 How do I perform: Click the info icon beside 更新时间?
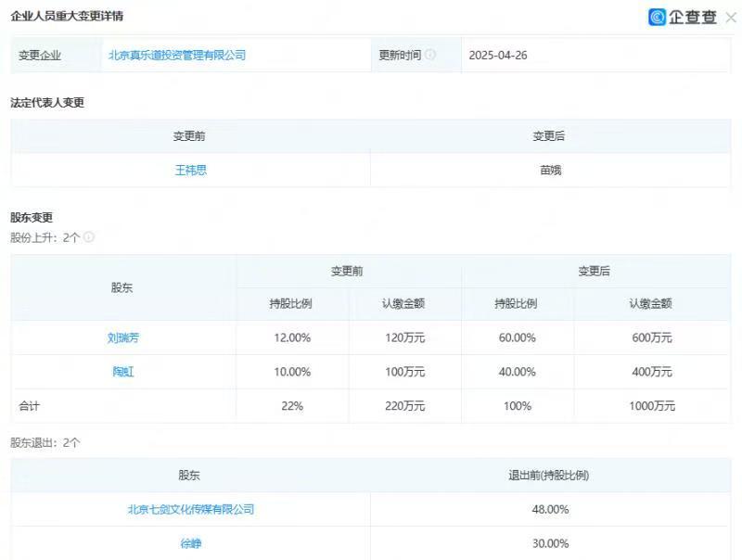(x=430, y=55)
